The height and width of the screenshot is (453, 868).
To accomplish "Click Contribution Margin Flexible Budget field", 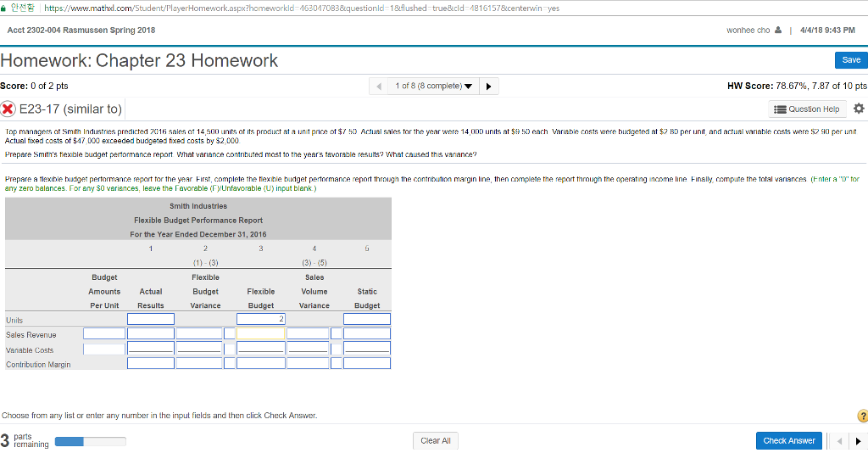I will click(x=261, y=363).
